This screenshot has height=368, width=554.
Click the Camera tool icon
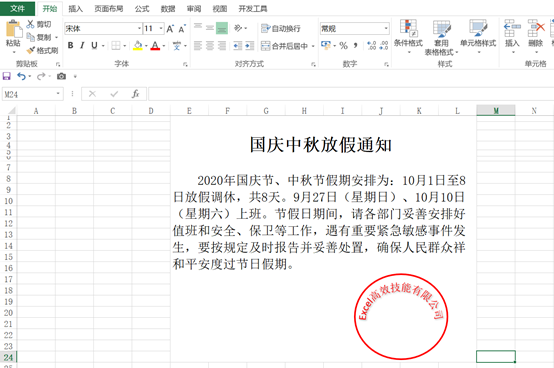click(61, 76)
